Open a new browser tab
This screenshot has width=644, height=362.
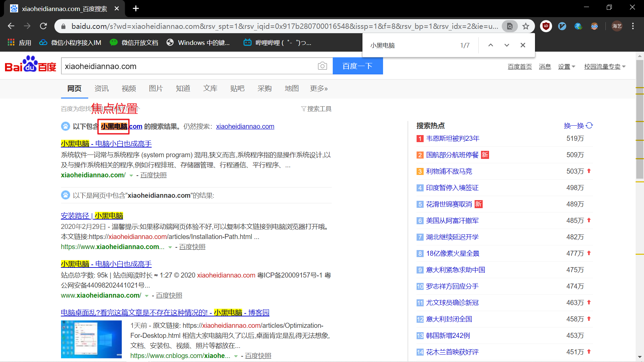point(136,8)
